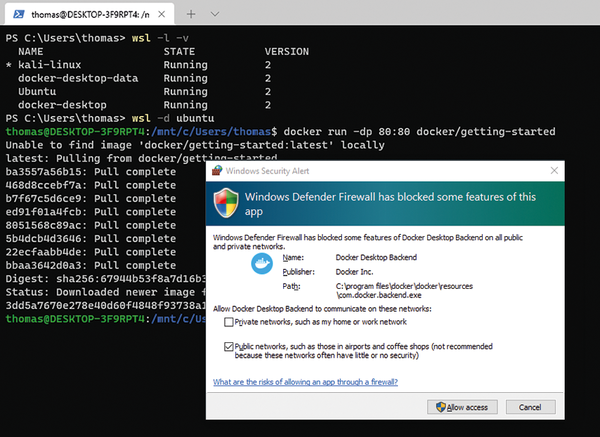Click the 'Firewall has blocked some features' banner heading

pos(390,204)
